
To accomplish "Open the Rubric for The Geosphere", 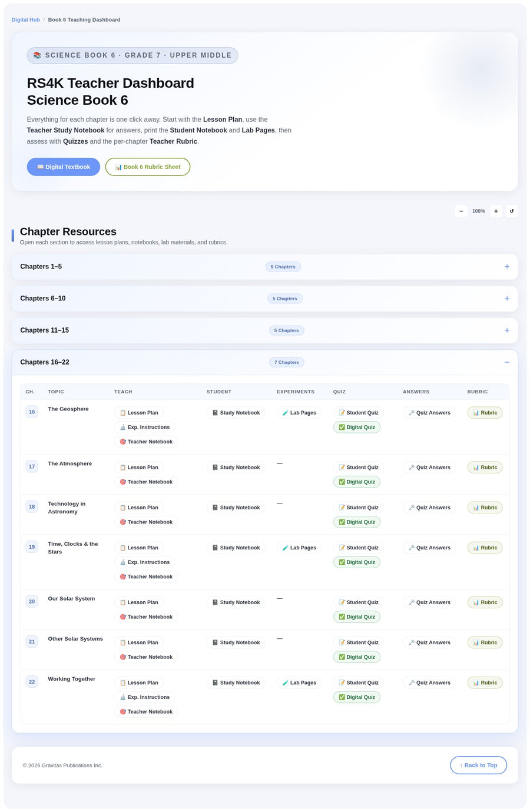I will coord(485,413).
